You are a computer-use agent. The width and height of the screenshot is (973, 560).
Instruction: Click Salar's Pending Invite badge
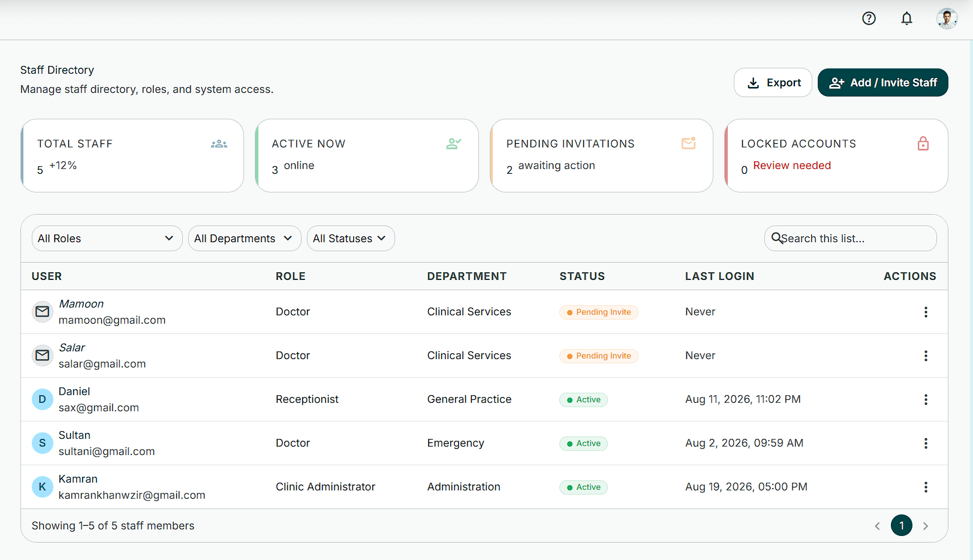pos(598,356)
